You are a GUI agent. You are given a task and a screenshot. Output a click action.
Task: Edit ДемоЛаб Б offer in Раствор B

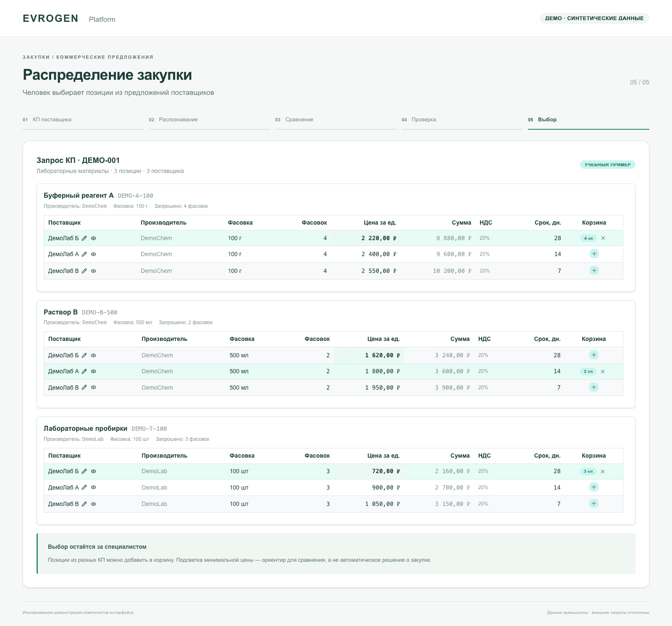[84, 355]
